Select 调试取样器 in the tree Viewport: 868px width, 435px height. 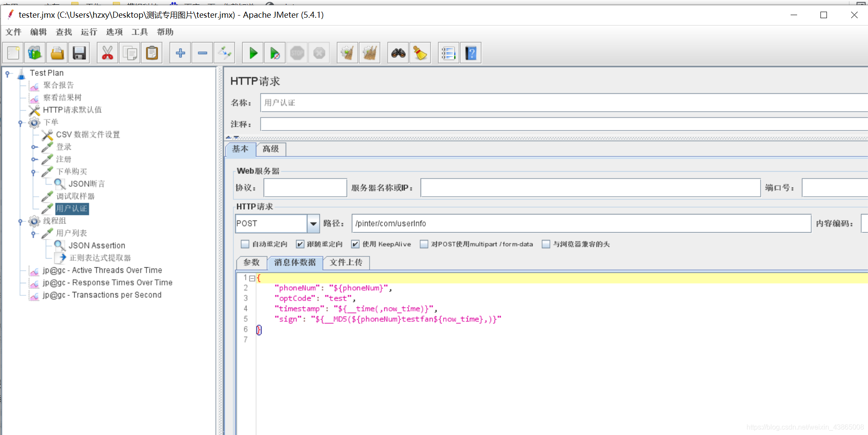pos(75,196)
